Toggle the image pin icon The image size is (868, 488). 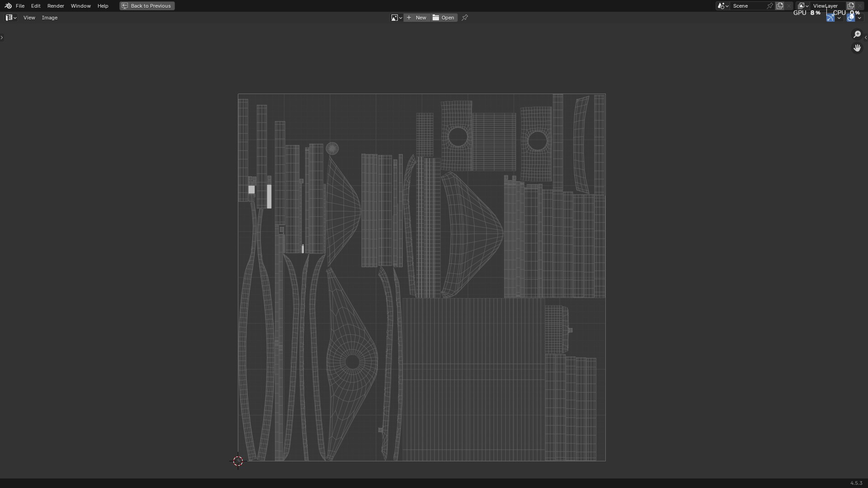465,18
